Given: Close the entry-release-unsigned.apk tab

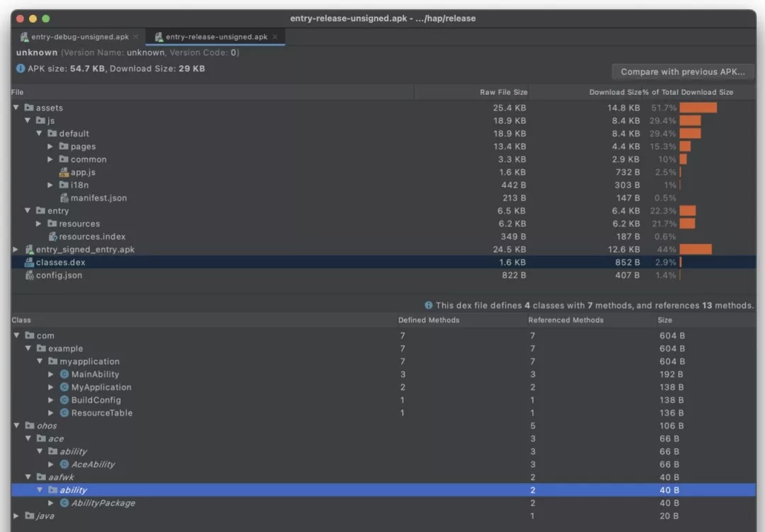Looking at the screenshot, I should click(x=275, y=37).
